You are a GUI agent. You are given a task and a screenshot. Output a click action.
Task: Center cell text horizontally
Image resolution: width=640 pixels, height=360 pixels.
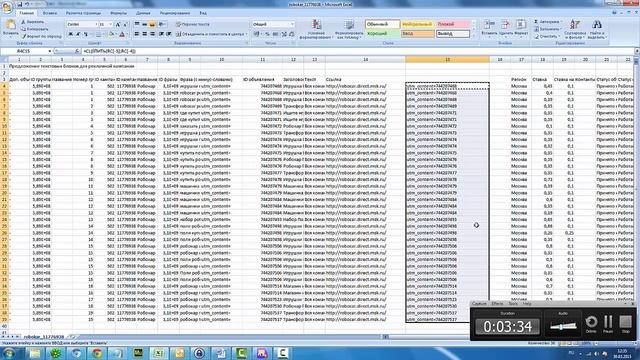[x=144, y=34]
